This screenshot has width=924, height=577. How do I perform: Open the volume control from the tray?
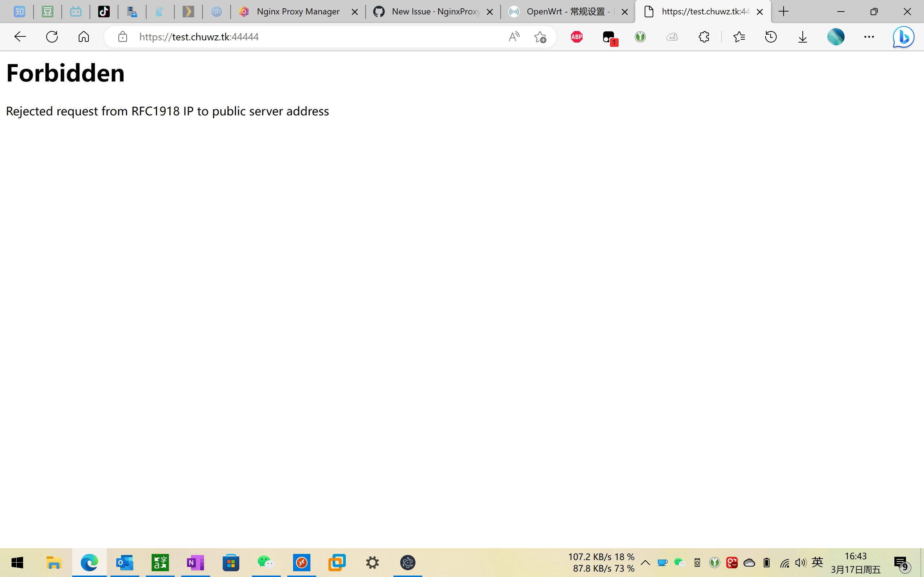[x=799, y=562]
